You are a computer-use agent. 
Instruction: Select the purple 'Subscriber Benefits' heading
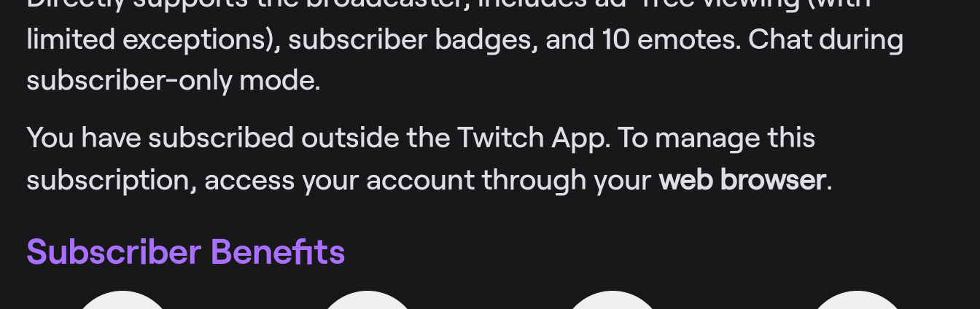click(x=186, y=251)
